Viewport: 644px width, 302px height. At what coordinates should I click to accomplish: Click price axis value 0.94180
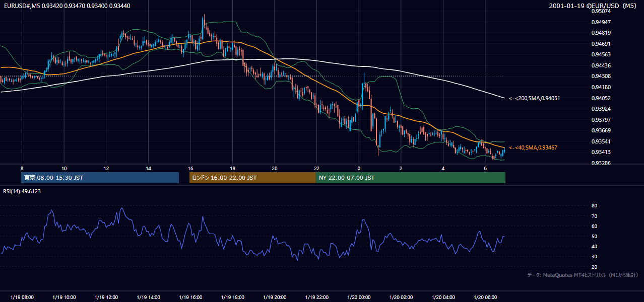click(x=601, y=87)
